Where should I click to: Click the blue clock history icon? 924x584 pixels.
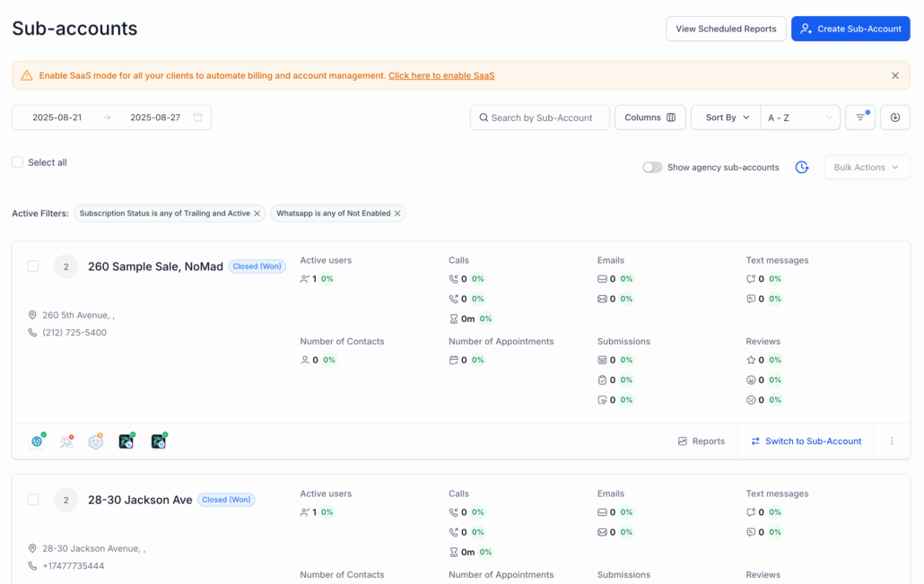[802, 168]
